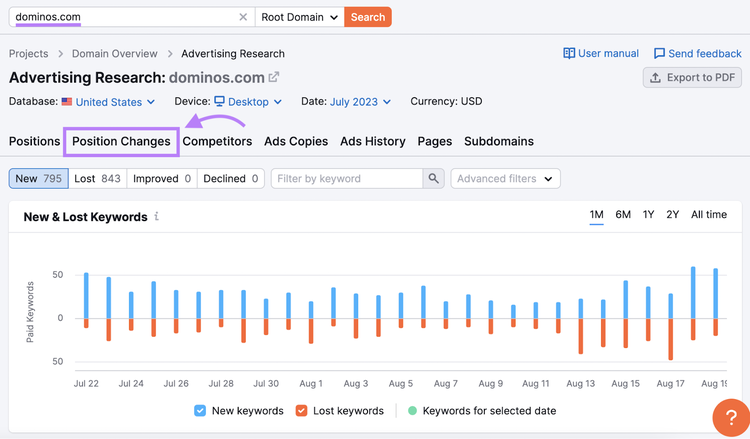Open the Root Domain dropdown
The height and width of the screenshot is (439, 750).
[x=299, y=17]
